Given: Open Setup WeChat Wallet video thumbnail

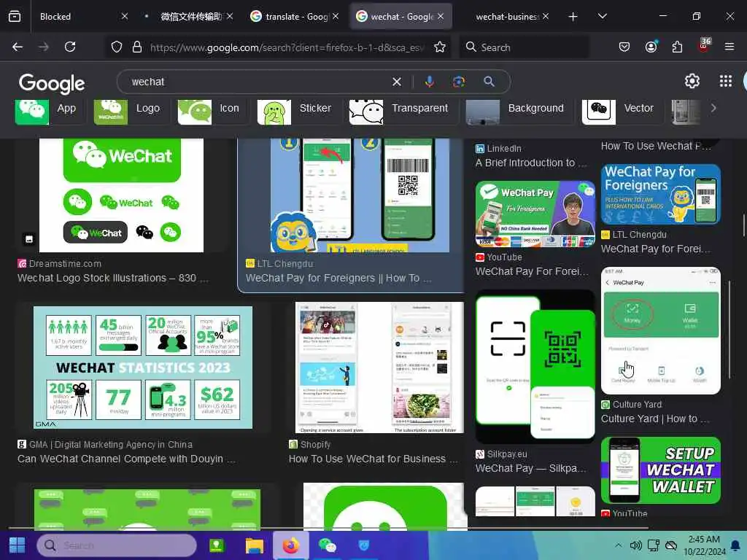Looking at the screenshot, I should click(x=661, y=470).
